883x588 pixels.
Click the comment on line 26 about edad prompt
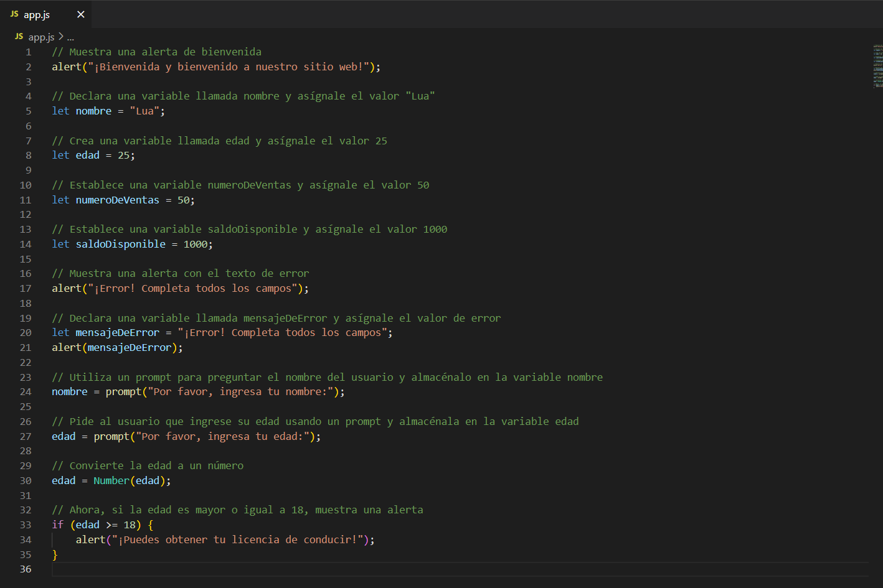coord(316,421)
